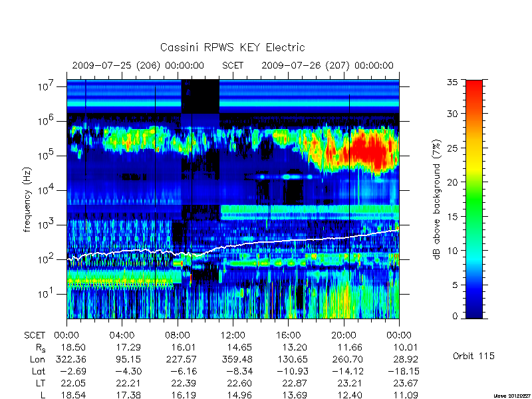Click the Lat value -8.34
This screenshot has width=532, height=399.
pyautogui.click(x=239, y=371)
